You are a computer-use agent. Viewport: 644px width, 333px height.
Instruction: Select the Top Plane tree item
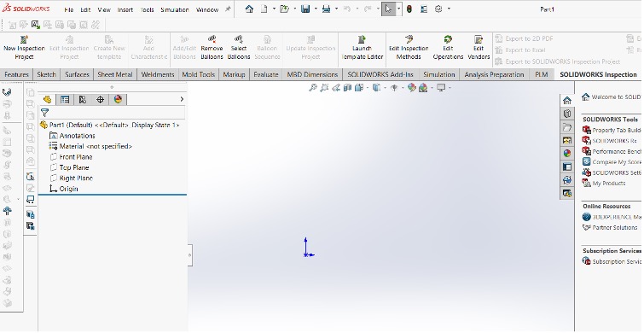tap(69, 167)
